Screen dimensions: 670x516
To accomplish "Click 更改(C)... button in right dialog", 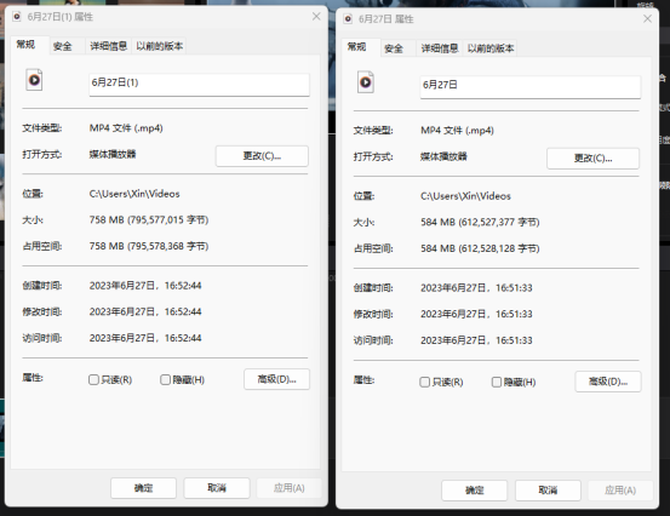I will (x=593, y=158).
